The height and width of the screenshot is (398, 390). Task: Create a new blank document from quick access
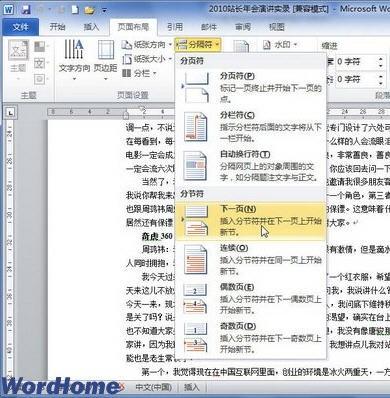75,9
